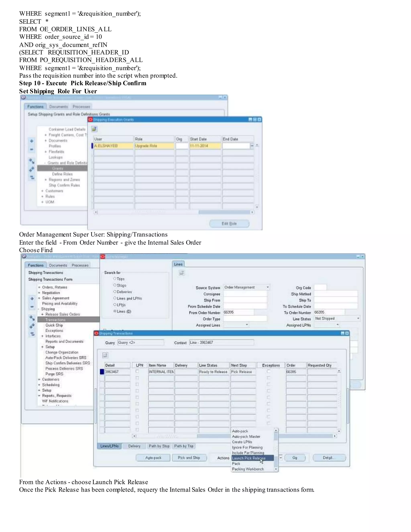This screenshot has height=532, width=411.
Task: Open the Line Status Not Shipped dropdown
Action: pos(358,318)
